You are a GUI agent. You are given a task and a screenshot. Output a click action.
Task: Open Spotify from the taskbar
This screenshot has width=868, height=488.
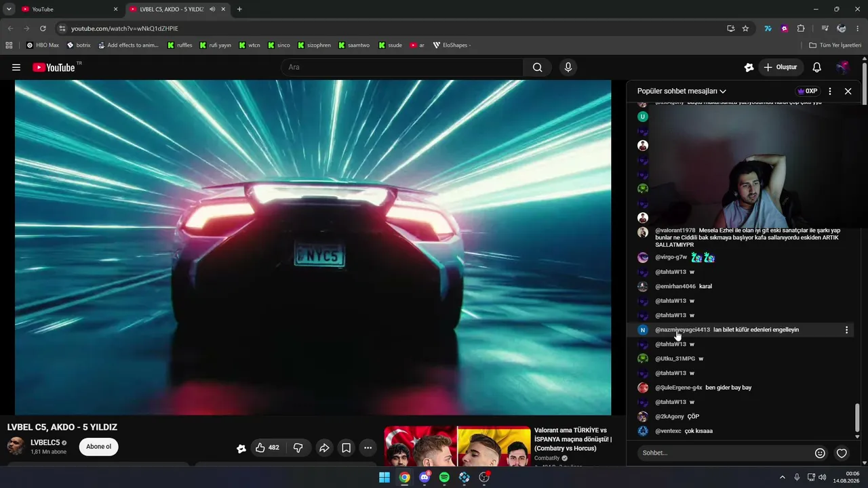[444, 477]
